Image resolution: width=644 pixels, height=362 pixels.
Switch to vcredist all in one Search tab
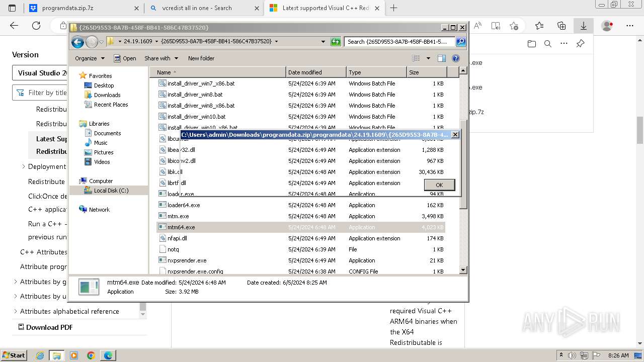[x=203, y=8]
